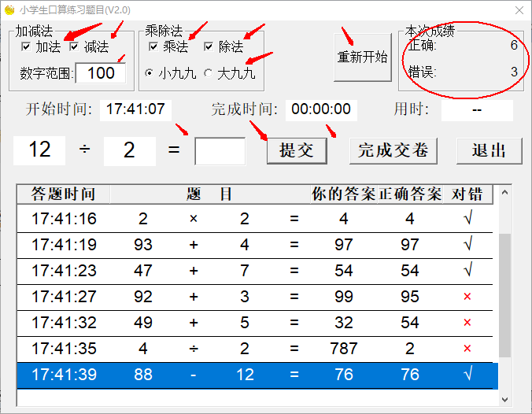Click the 用时 value field showing --

[477, 110]
